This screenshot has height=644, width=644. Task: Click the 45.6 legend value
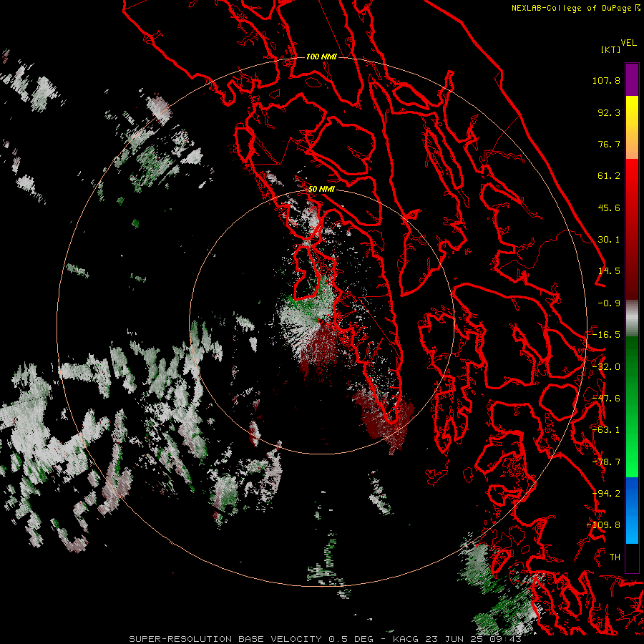tap(609, 208)
